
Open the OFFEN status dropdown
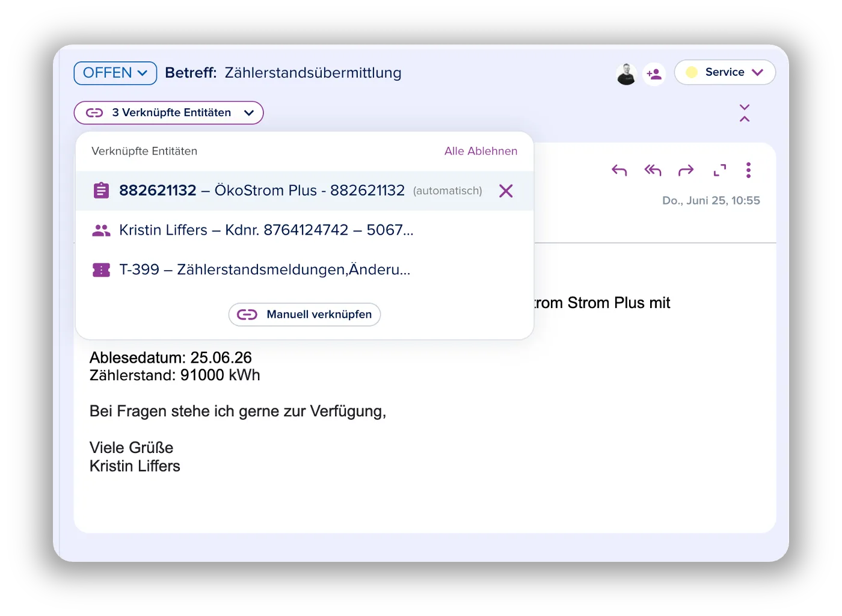115,73
